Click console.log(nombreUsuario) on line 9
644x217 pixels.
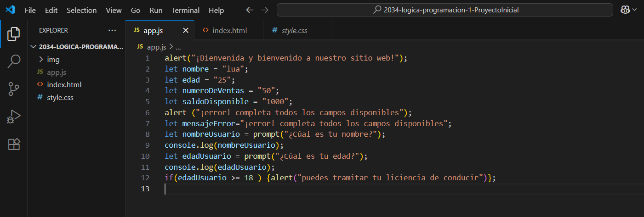(223, 145)
